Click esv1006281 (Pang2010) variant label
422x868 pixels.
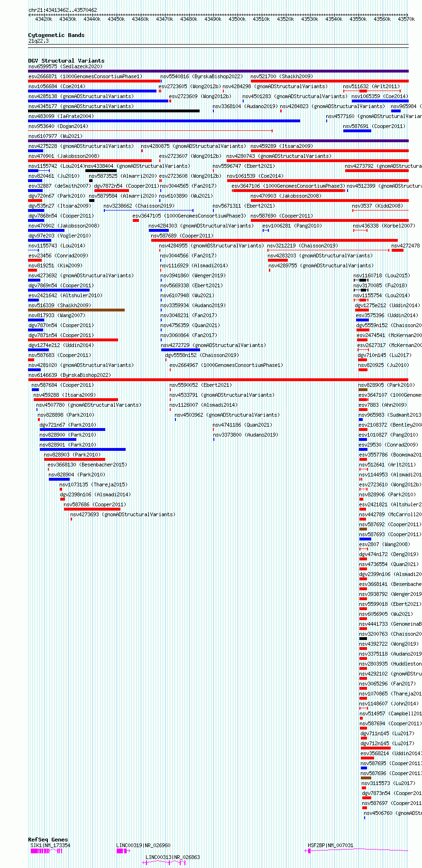292,226
